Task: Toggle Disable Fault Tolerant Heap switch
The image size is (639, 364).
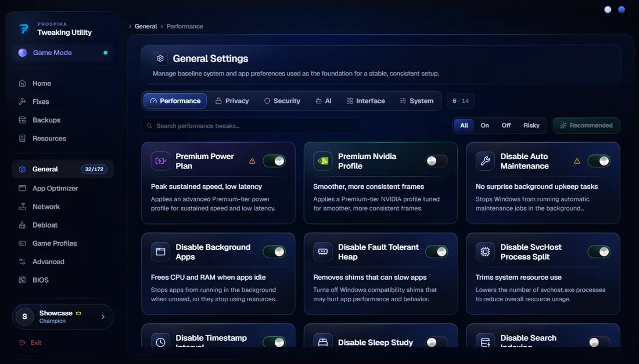Action: click(x=436, y=251)
